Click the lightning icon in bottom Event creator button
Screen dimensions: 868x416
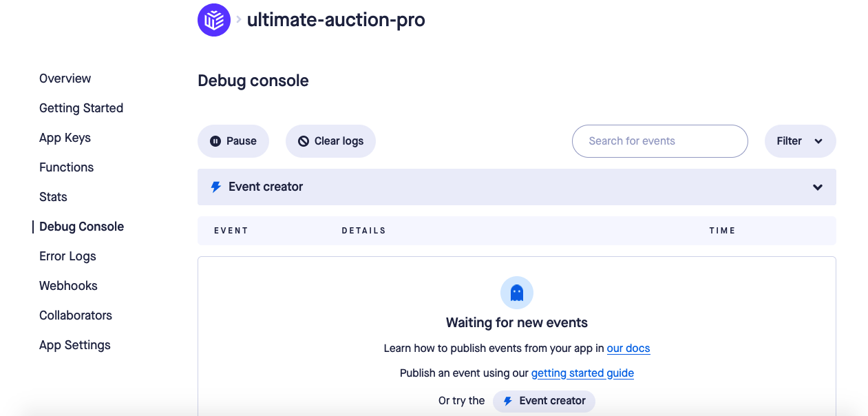(508, 401)
